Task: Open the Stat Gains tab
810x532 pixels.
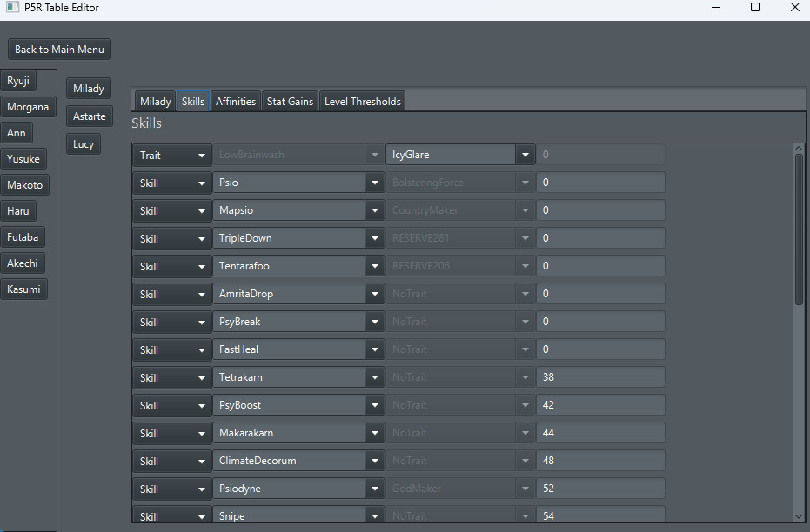Action: tap(290, 102)
